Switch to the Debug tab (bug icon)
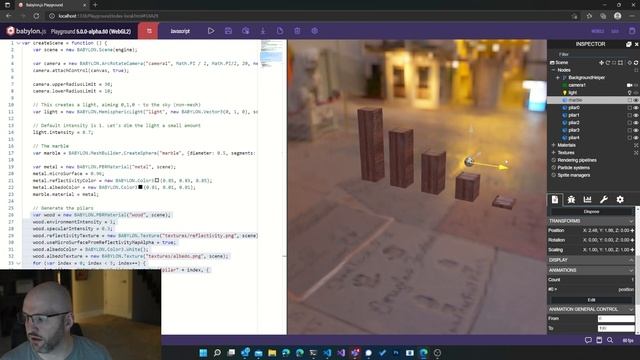This screenshot has width=640, height=360. pos(571,200)
